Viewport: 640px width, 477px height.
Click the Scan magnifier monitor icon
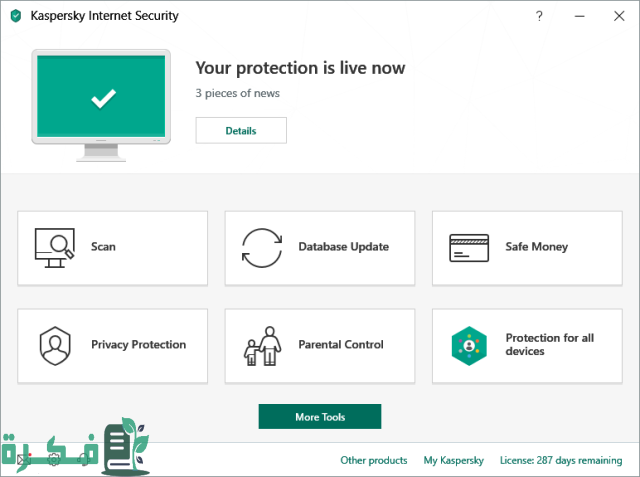(x=54, y=246)
